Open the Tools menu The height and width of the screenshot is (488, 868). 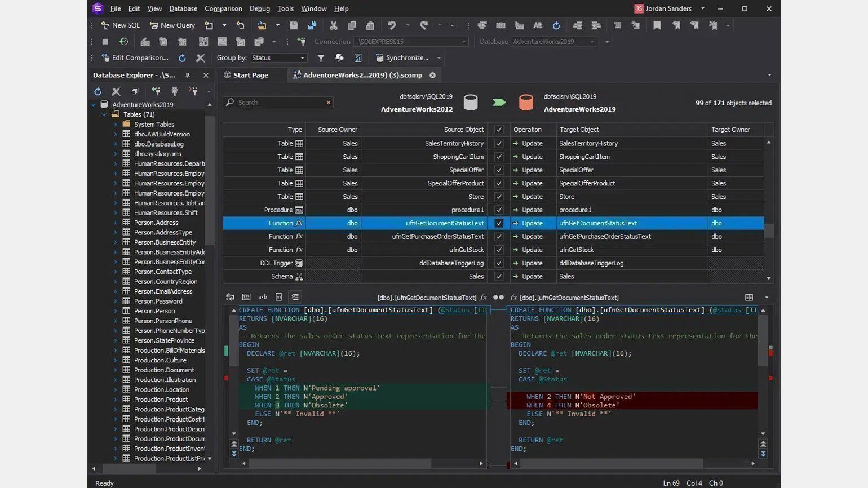pos(285,8)
